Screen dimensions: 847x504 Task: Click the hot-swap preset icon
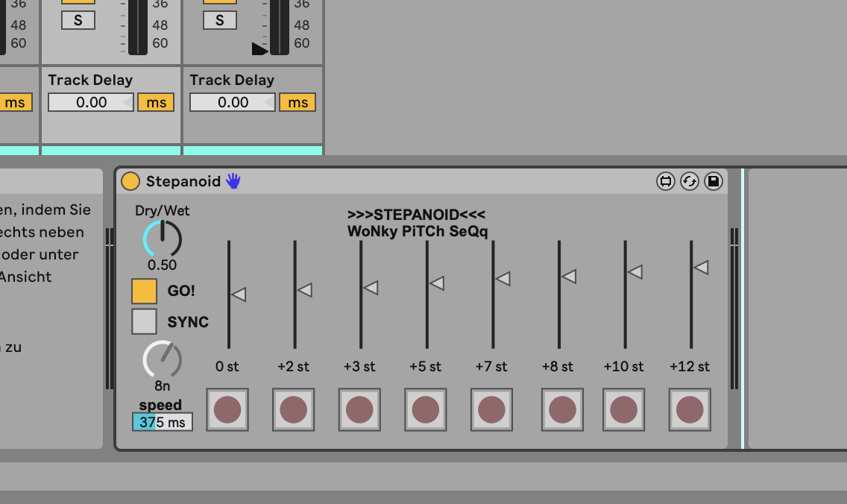pos(689,181)
